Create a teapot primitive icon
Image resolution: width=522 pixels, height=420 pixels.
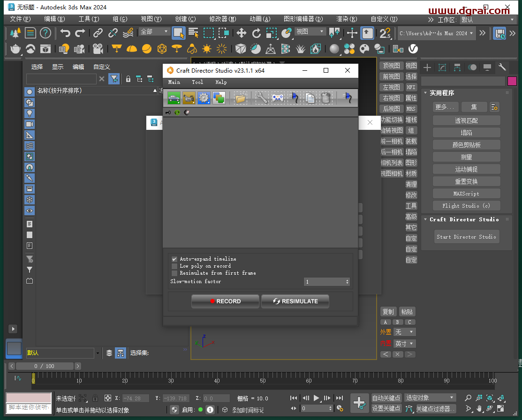pyautogui.click(x=15, y=49)
